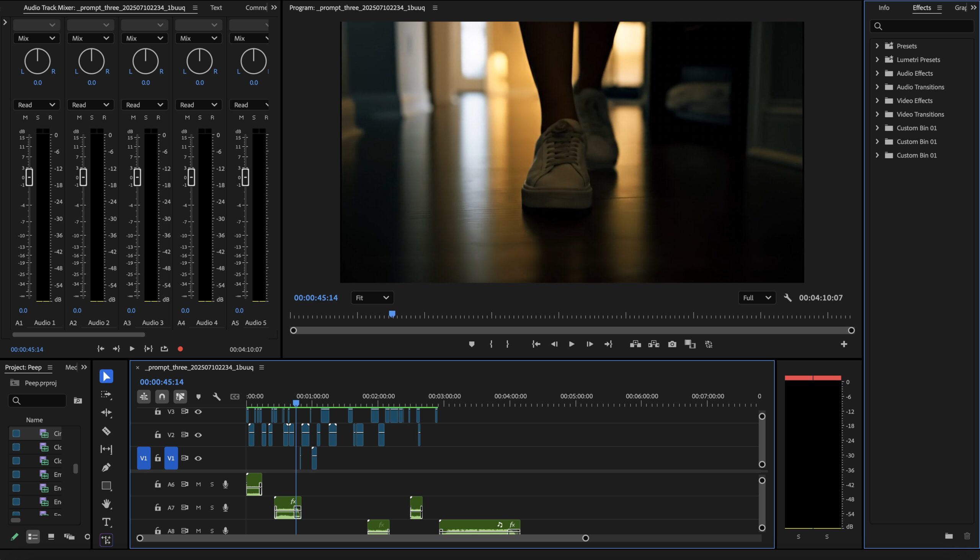Open the Text panel tab
The width and height of the screenshot is (980, 560).
point(216,8)
